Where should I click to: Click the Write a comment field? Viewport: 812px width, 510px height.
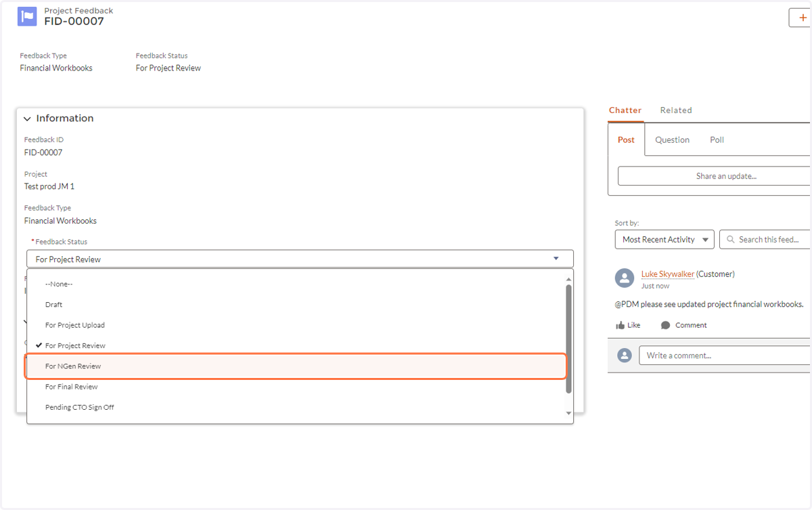(725, 356)
